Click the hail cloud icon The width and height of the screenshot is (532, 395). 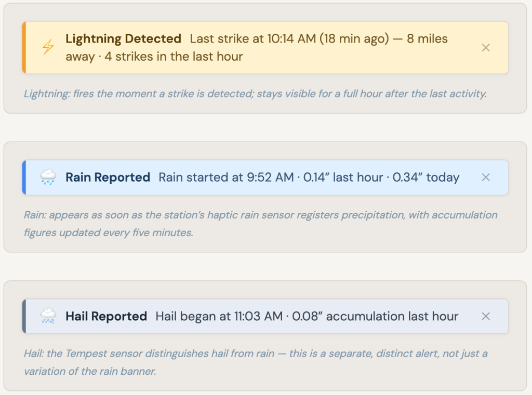pos(48,316)
